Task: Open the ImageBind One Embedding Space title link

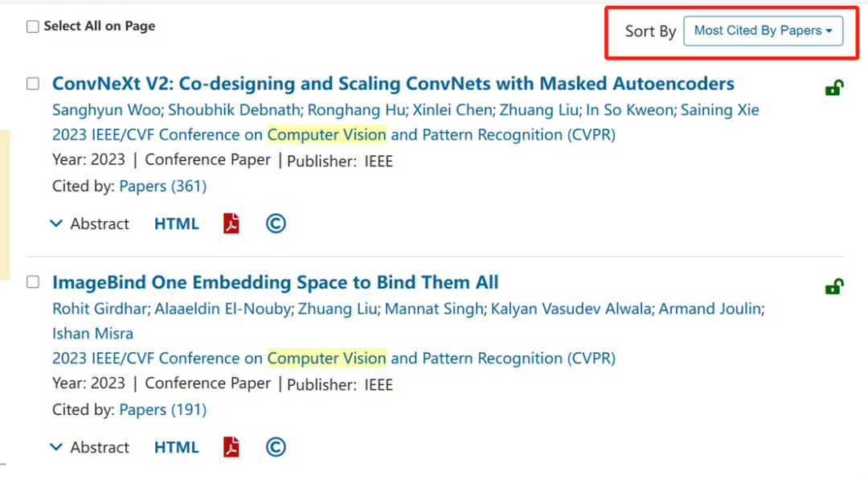Action: coord(275,282)
